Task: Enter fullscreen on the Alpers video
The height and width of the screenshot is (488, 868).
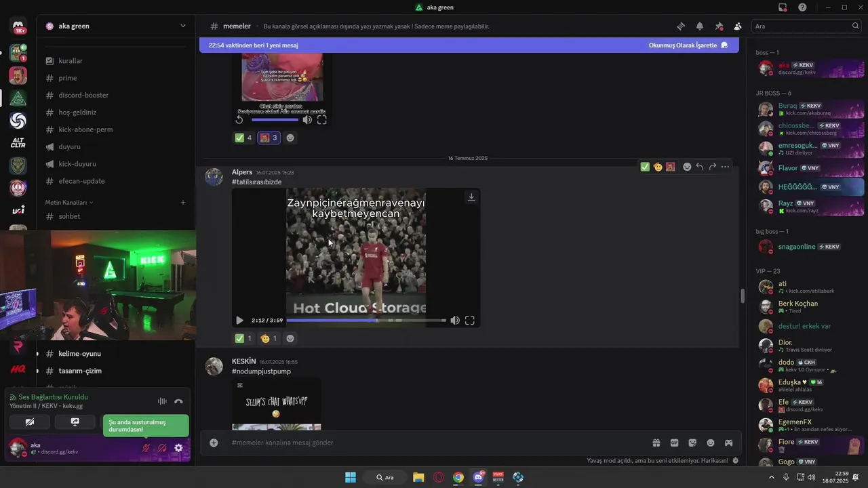Action: tap(469, 321)
